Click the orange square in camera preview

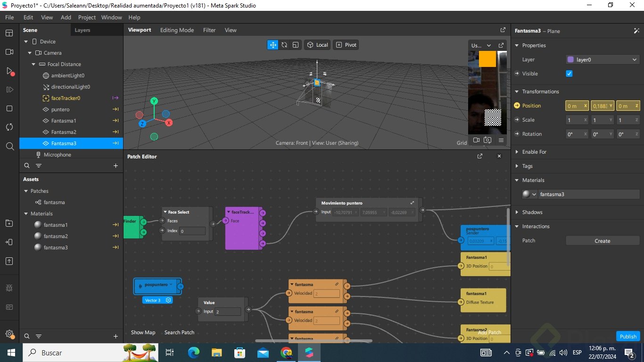pyautogui.click(x=487, y=59)
